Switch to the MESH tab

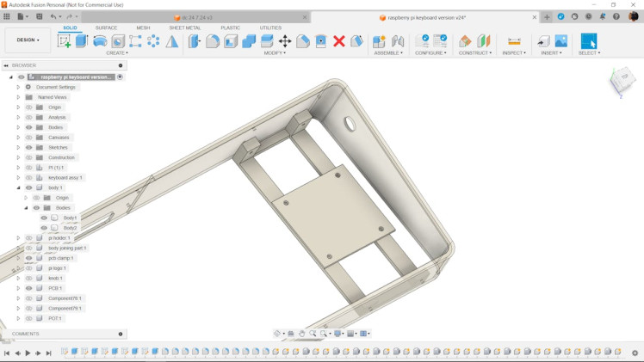coord(143,28)
